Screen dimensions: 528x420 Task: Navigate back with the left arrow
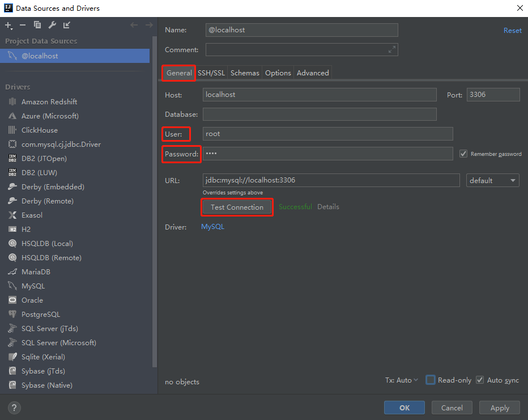tap(134, 25)
